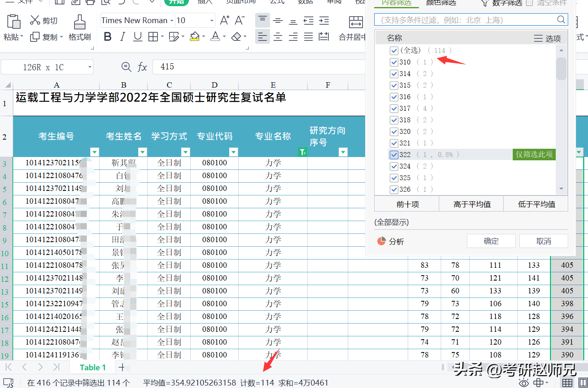Click the fx insert function icon
The image size is (588, 388).
[x=142, y=67]
